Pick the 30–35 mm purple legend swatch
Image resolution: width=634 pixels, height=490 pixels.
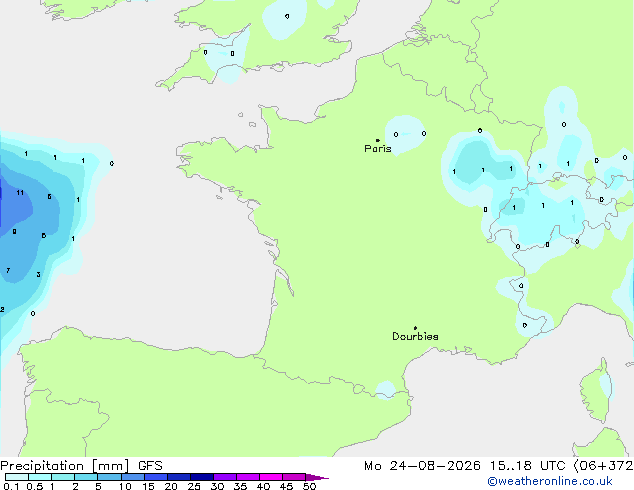coord(225,477)
